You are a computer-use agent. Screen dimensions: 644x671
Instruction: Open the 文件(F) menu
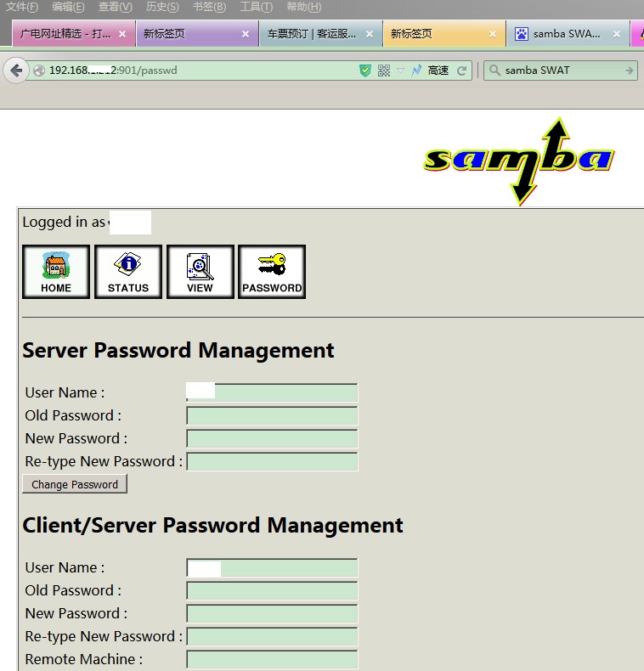pyautogui.click(x=22, y=7)
